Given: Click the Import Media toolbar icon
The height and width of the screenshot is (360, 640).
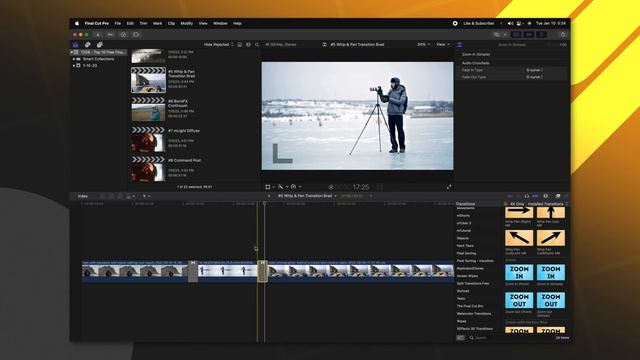Looking at the screenshot, I should (98, 35).
